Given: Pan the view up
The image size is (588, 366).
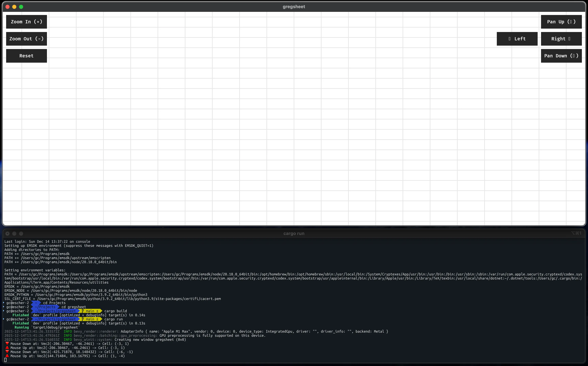Looking at the screenshot, I should [x=561, y=22].
